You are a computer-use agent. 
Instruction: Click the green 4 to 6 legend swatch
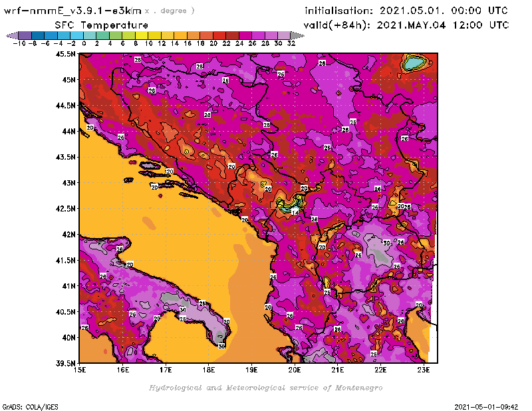click(115, 35)
